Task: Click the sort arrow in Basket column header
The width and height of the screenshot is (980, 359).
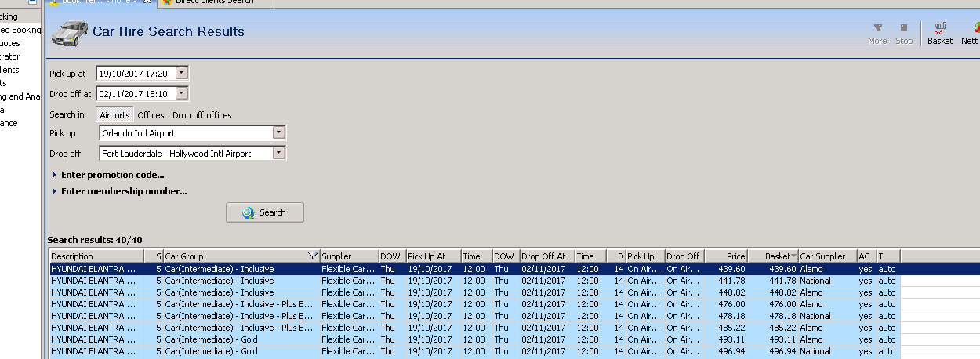Action: coord(793,256)
